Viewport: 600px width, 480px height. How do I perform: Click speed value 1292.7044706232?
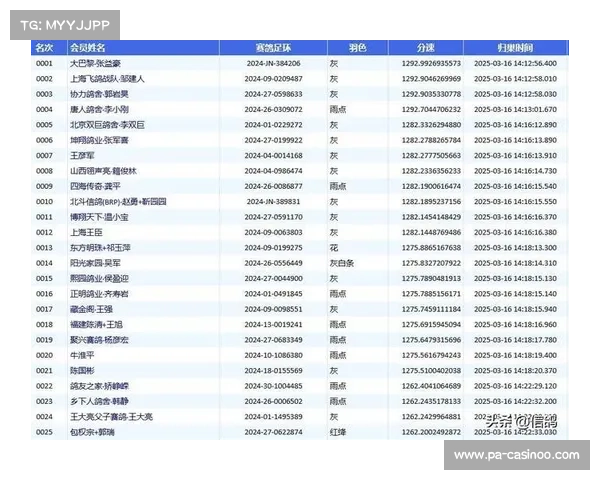click(431, 109)
